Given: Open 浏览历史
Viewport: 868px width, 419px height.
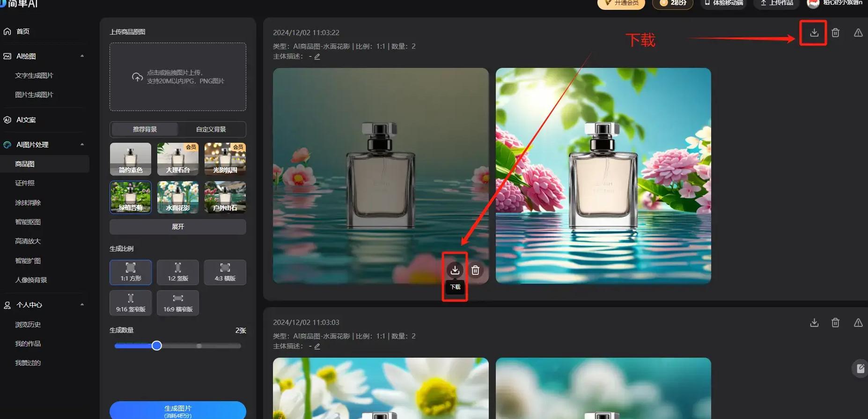Looking at the screenshot, I should click(x=28, y=324).
